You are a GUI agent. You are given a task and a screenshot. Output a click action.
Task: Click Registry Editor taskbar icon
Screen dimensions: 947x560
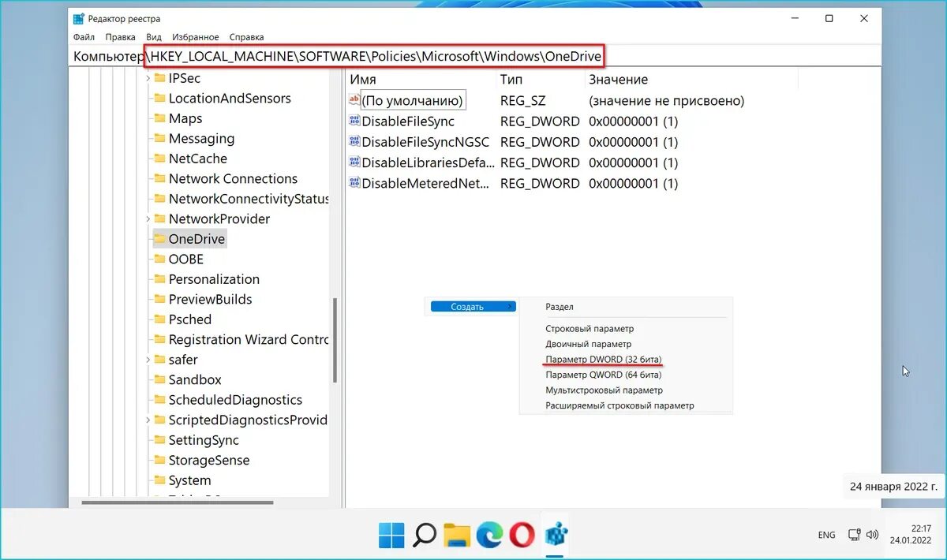[556, 535]
